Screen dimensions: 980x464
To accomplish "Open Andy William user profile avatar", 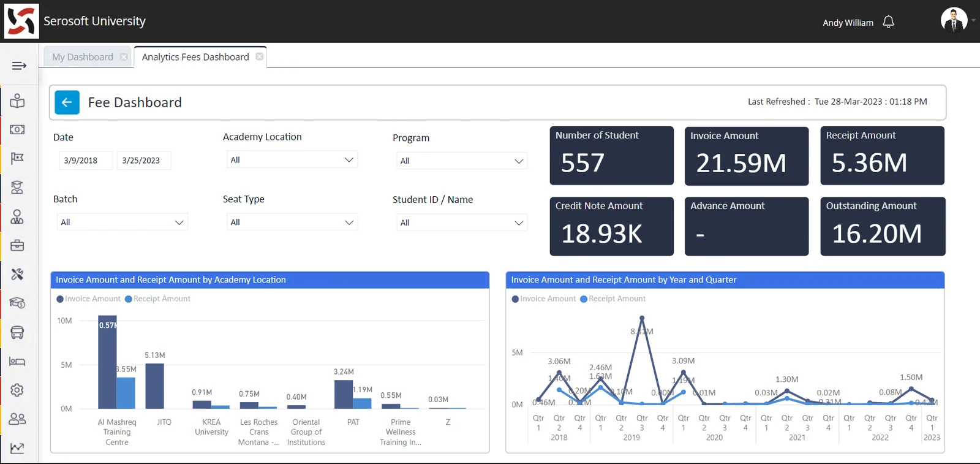I will (954, 20).
